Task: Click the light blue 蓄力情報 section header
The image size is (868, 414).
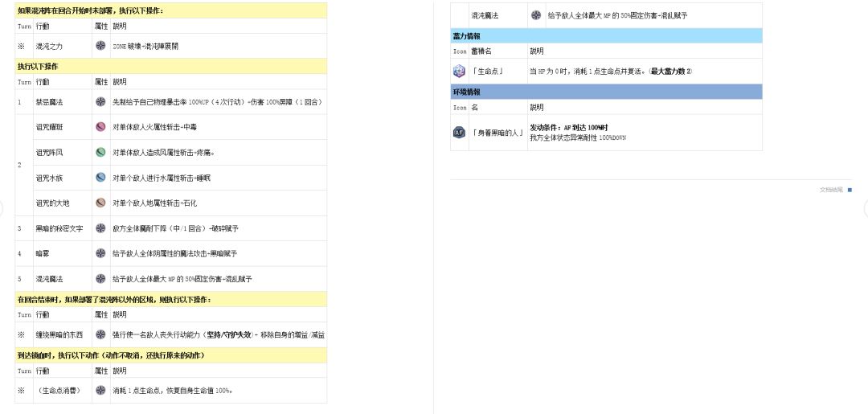Action: (606, 36)
